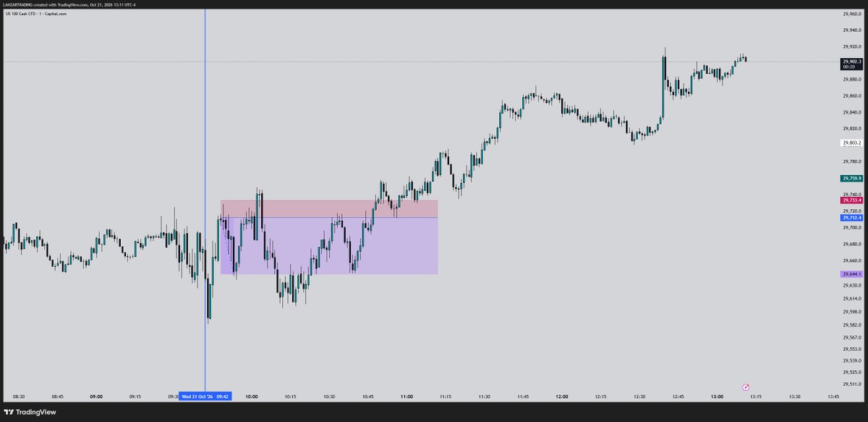Click the pink event marker above the time axis
Screen dimensions: 868x422
click(746, 387)
